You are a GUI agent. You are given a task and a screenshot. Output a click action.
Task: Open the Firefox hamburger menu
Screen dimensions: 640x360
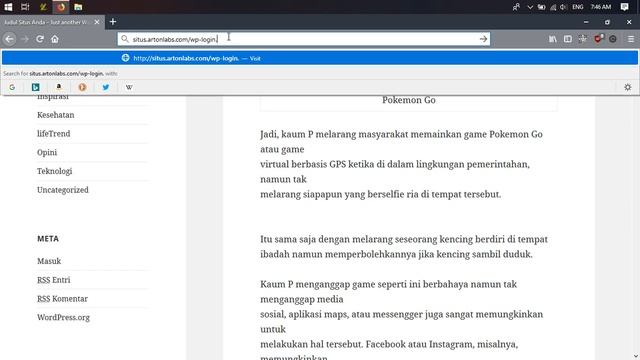(x=631, y=39)
